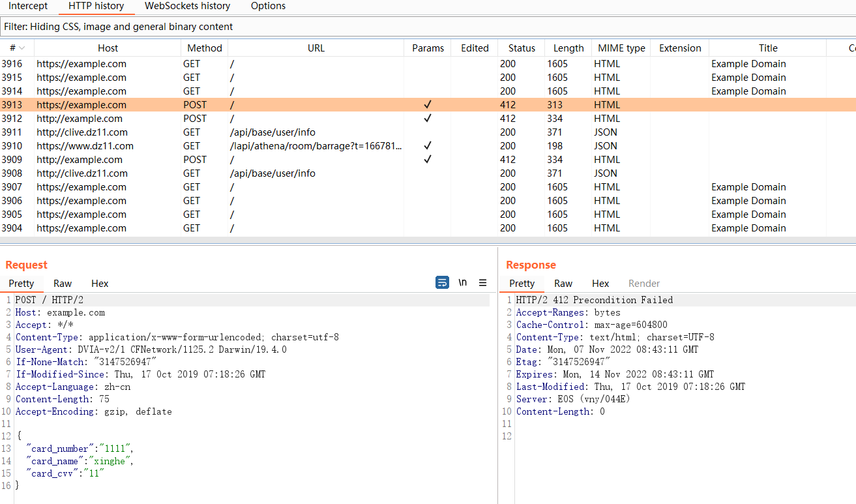Click the Request panel heading
This screenshot has width=856, height=504.
(27, 265)
